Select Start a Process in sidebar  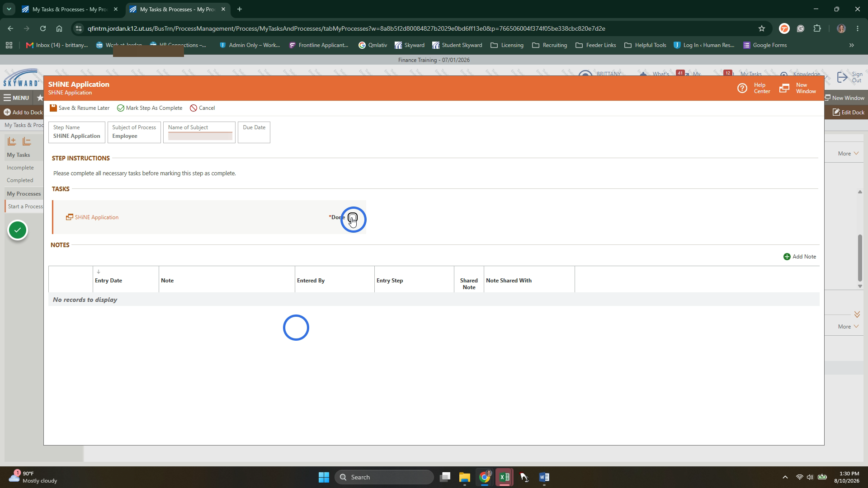coord(25,206)
